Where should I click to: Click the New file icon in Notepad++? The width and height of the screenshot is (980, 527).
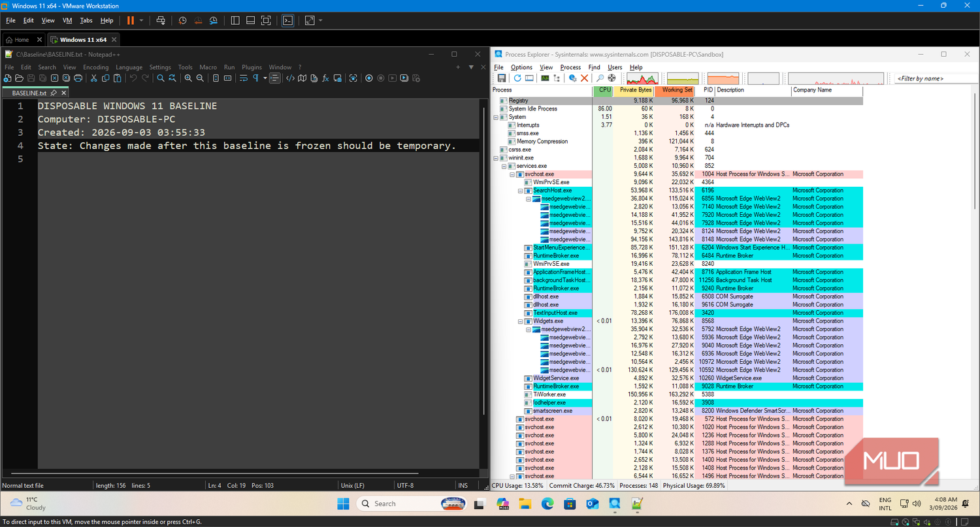(x=7, y=78)
